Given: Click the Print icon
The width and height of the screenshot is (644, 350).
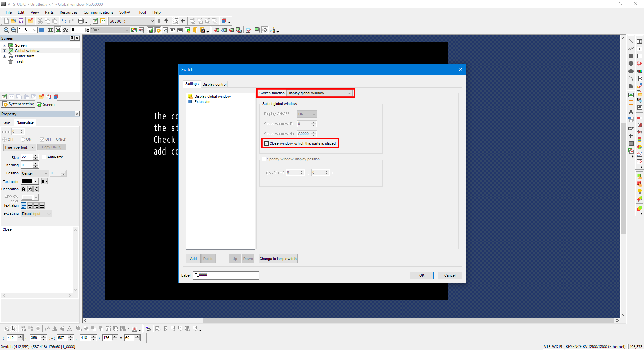Looking at the screenshot, I should click(x=81, y=21).
